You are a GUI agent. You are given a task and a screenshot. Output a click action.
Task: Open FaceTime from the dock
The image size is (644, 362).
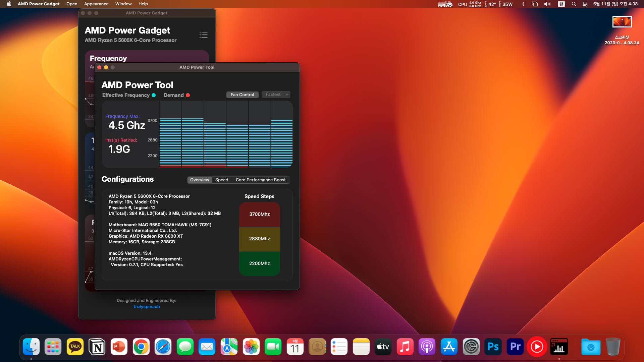coord(273,347)
